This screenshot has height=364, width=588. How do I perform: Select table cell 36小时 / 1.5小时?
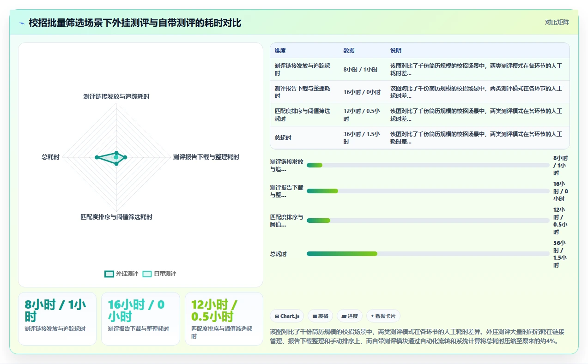point(362,137)
